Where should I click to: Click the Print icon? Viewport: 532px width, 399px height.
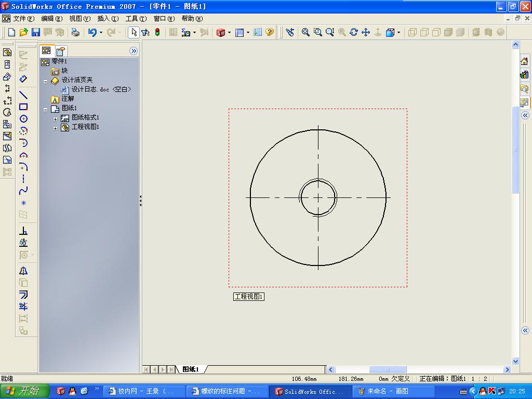click(75, 32)
